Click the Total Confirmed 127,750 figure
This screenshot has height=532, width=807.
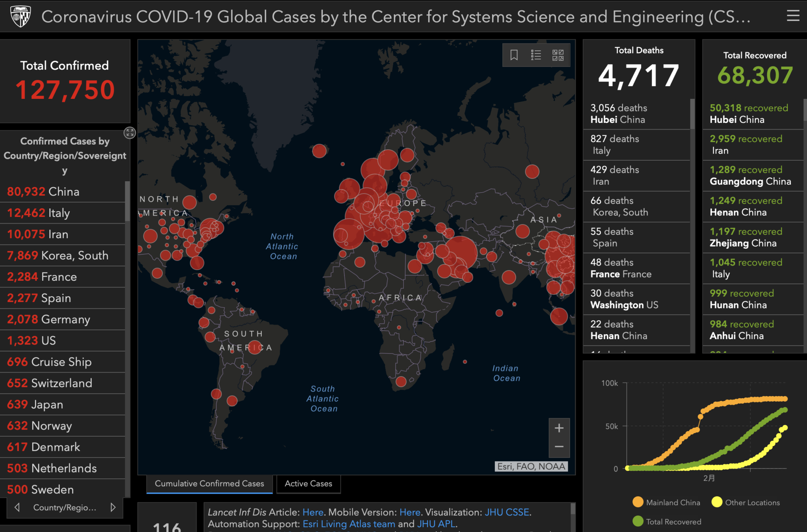coord(65,90)
